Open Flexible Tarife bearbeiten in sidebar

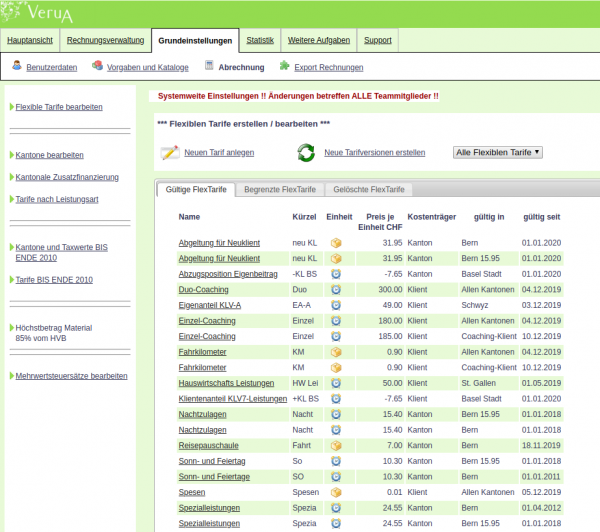(59, 107)
